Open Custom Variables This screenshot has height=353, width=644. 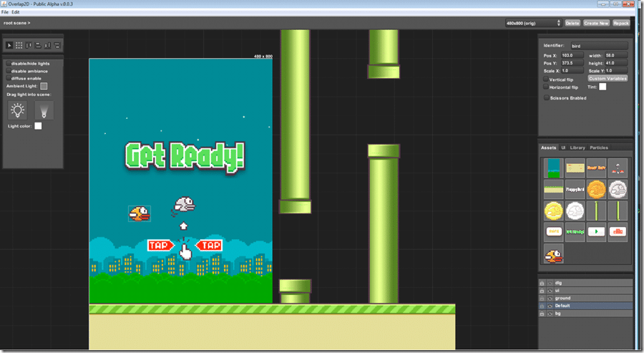point(608,79)
